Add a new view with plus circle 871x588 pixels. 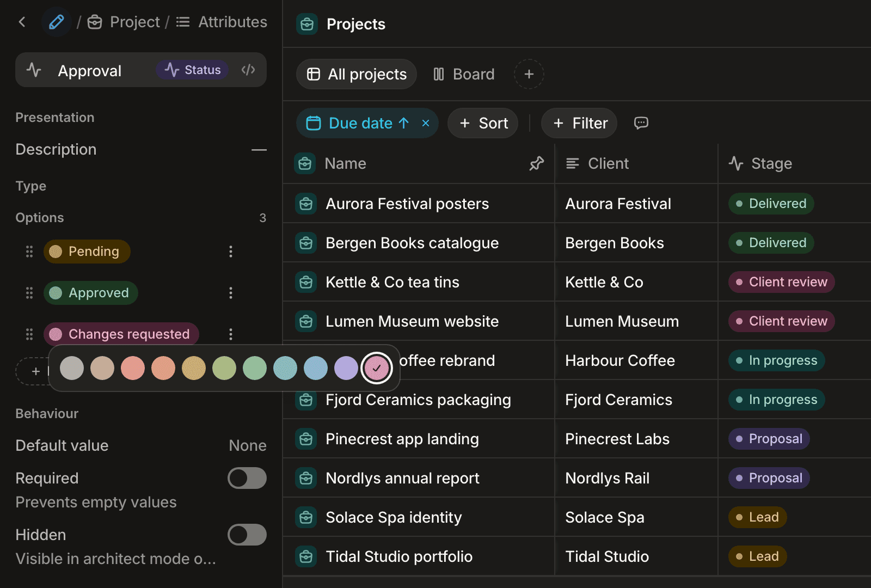(529, 74)
